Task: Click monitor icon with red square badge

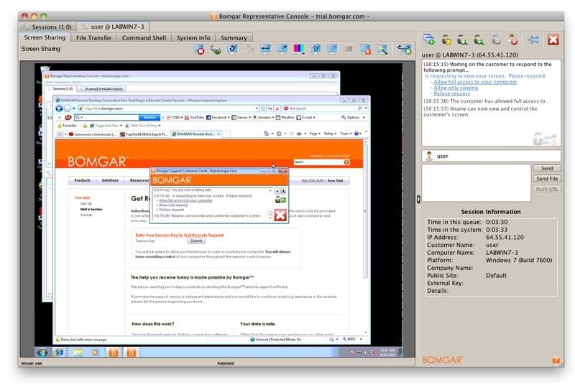Action: click(x=365, y=50)
